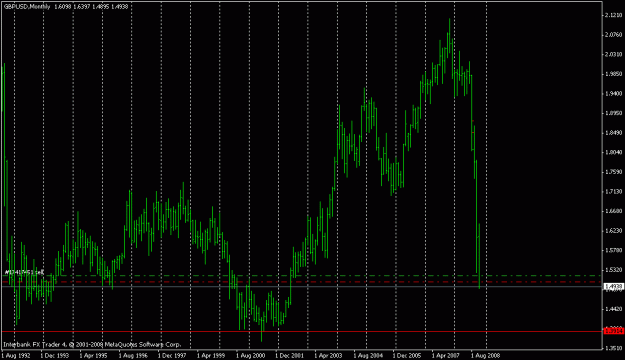The width and height of the screenshot is (625, 360).
Task: Click the 2.0310 price scale label
Action: pyautogui.click(x=613, y=54)
